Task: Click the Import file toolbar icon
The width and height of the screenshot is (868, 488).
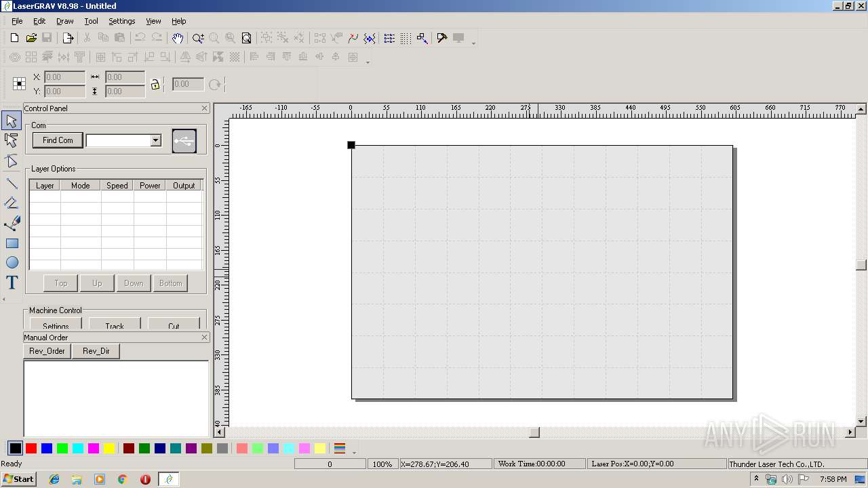Action: click(x=68, y=38)
